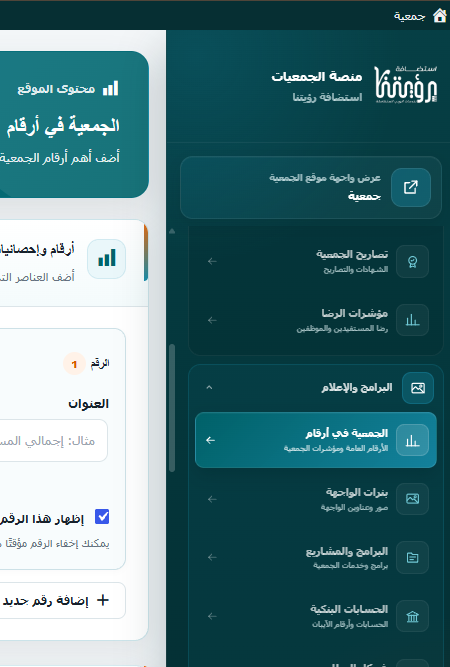Image resolution: width=450 pixels, height=667 pixels.
Task: Click استضافة رؤيتنا subtitle text
Action: tap(327, 97)
